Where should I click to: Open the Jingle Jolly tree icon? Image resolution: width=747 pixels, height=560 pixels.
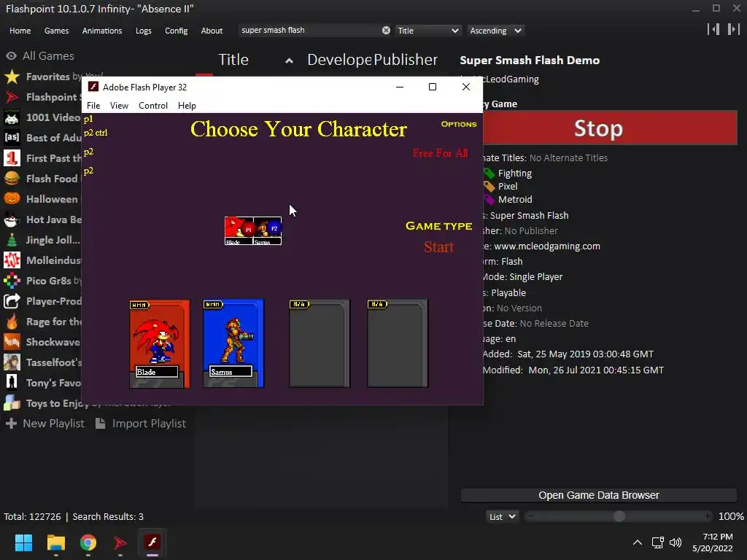click(x=12, y=240)
